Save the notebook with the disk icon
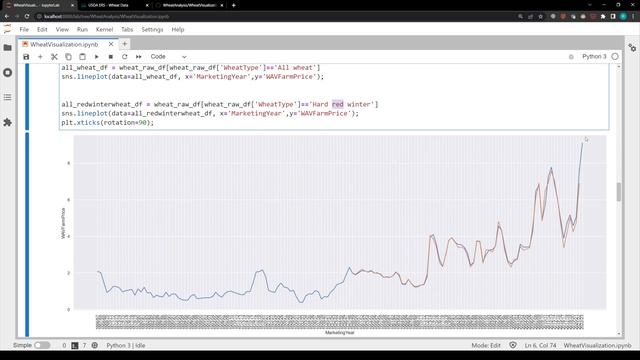Screen dimensions: 640x360 point(26,57)
